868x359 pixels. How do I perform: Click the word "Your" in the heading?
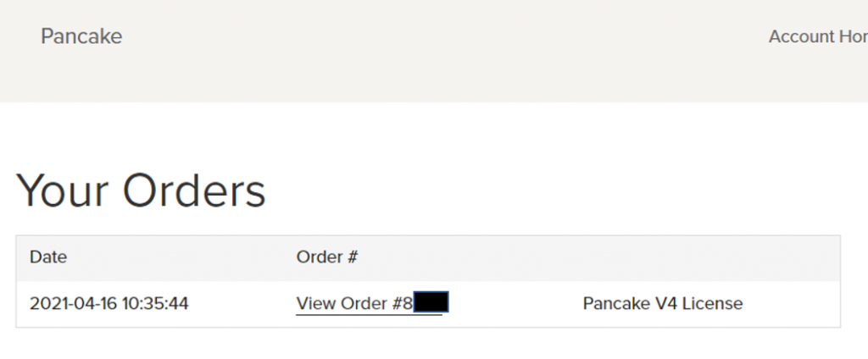click(63, 191)
